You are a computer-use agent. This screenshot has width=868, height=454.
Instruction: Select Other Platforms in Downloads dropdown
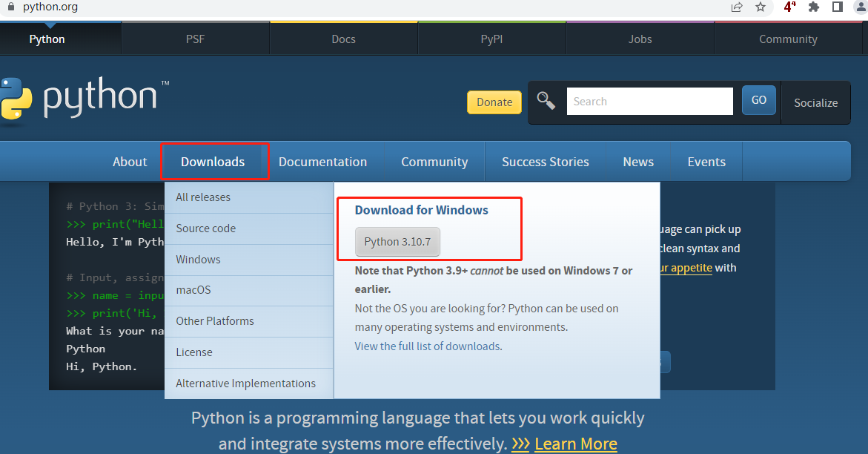pos(248,321)
